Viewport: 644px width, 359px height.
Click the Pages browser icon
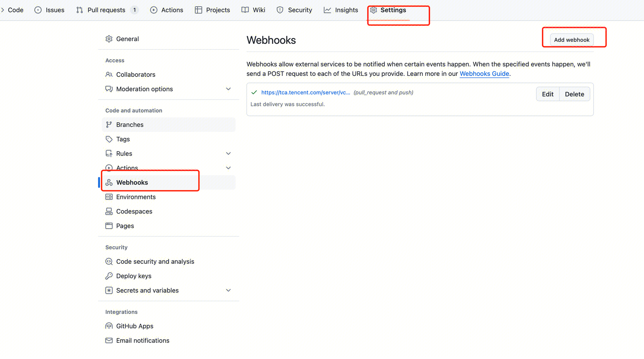coord(109,226)
